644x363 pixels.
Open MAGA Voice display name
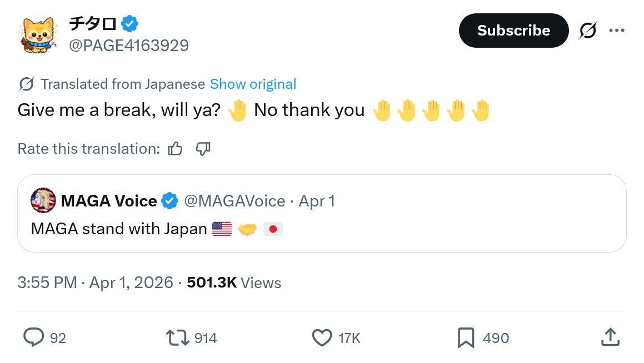point(109,201)
